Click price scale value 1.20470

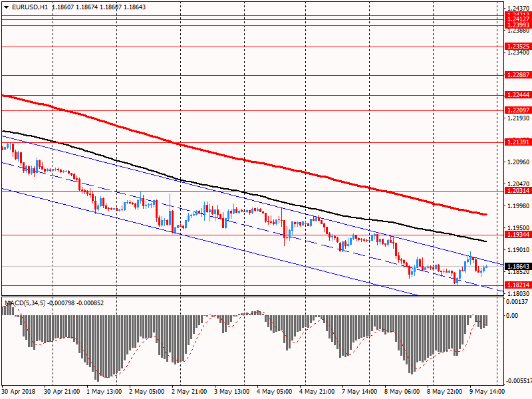(x=519, y=184)
